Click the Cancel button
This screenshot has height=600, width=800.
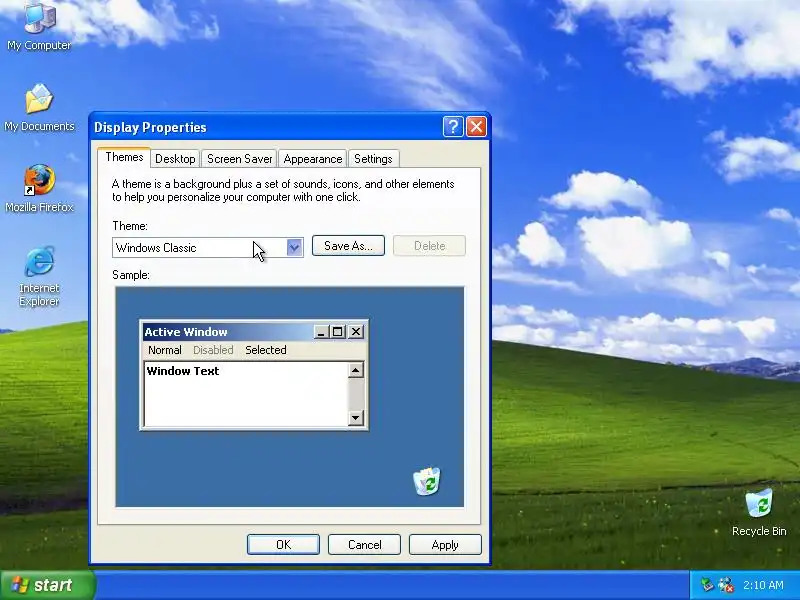pos(364,544)
